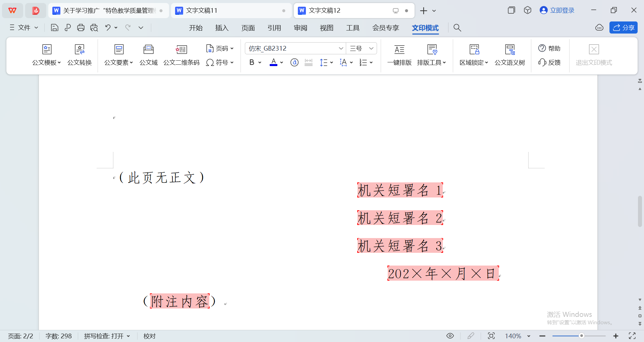Viewport: 644px width, 342px height.
Task: Open the 稻壳 template store tab
Action: [36, 11]
